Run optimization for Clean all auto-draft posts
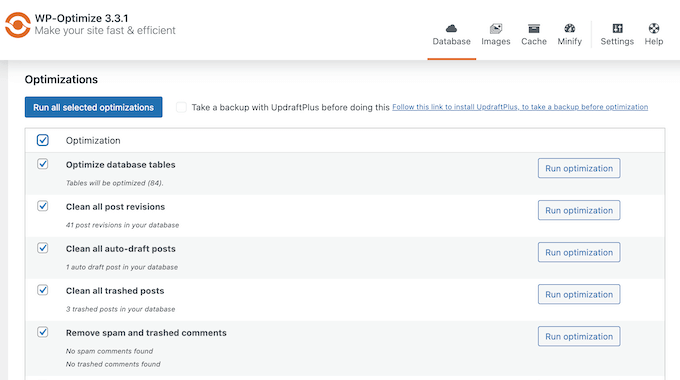Image resolution: width=680 pixels, height=380 pixels. click(x=579, y=252)
